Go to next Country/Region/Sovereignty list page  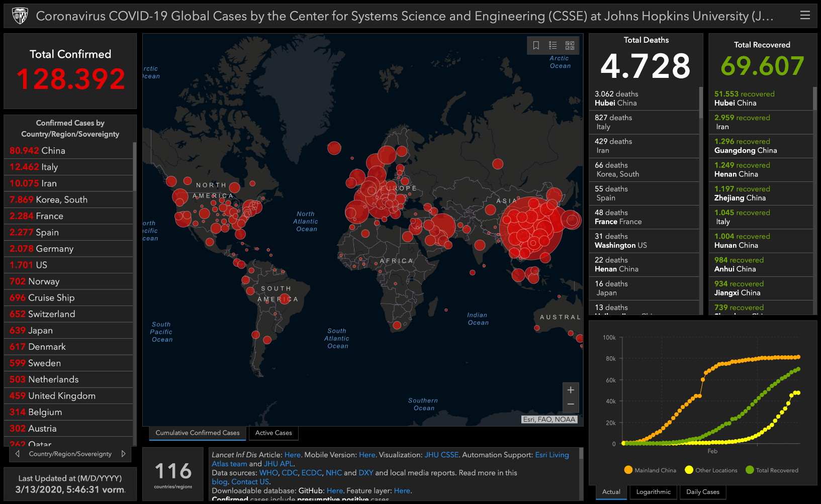(x=124, y=454)
